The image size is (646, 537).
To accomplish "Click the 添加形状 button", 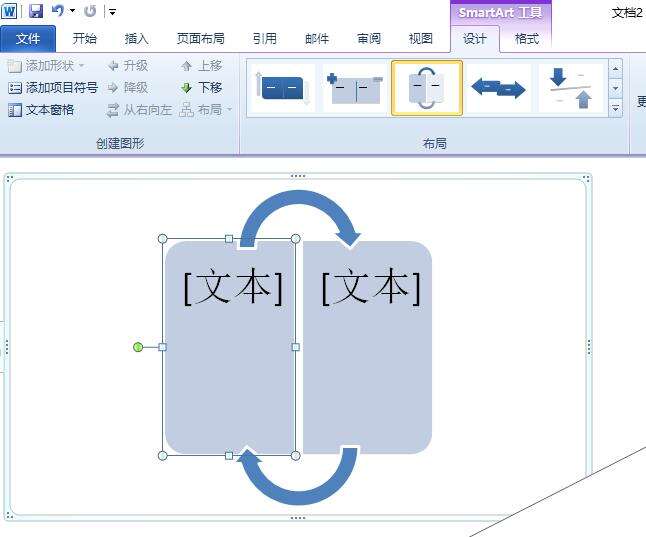I will 41,66.
